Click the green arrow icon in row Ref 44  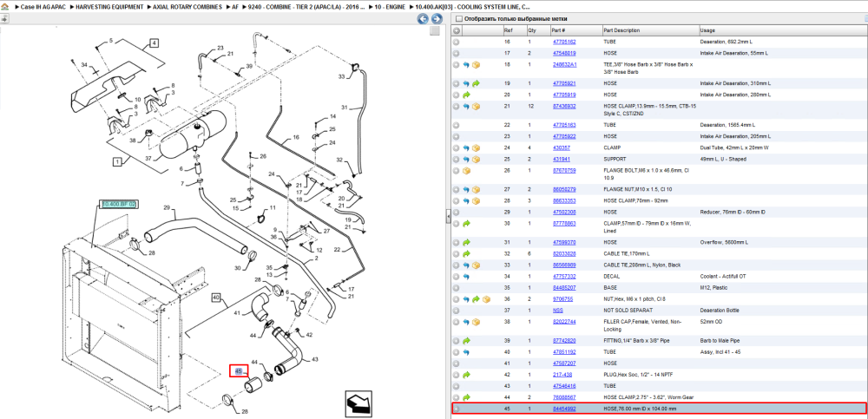(466, 397)
